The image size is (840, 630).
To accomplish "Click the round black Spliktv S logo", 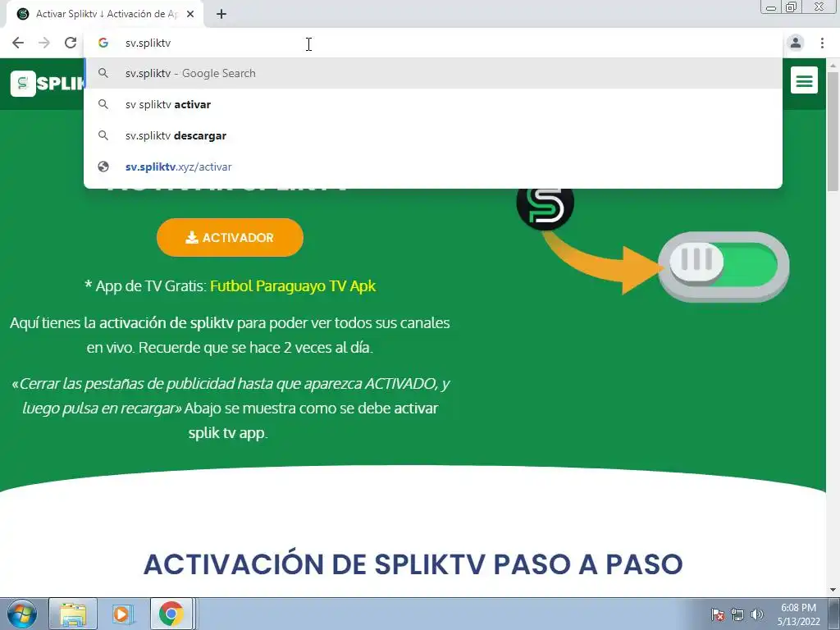I will coord(546,206).
